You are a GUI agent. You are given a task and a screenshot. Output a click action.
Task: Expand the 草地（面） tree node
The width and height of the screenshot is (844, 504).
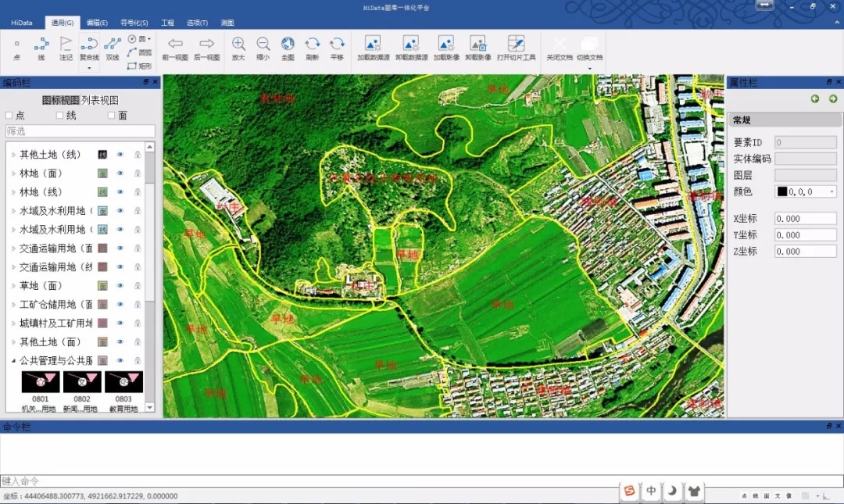13,285
